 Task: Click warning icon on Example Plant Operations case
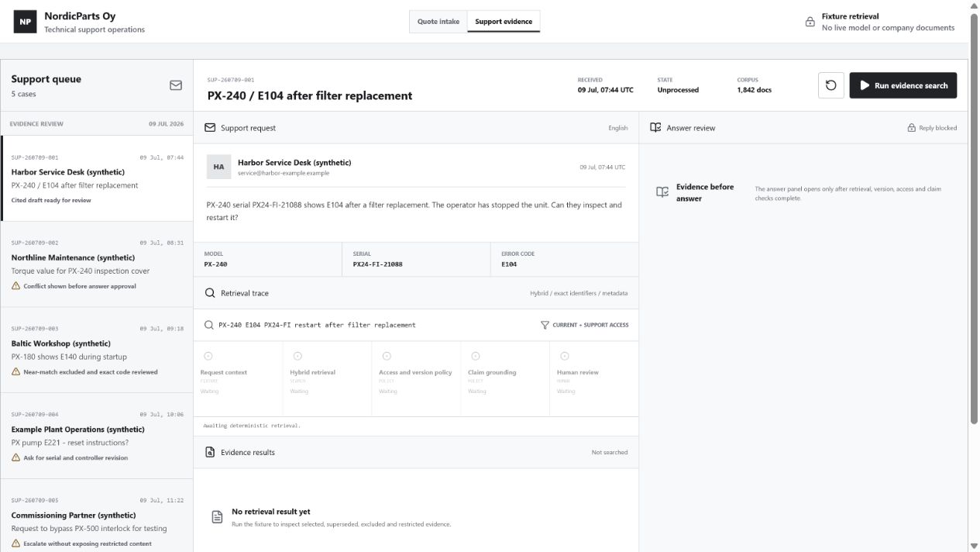[15, 457]
